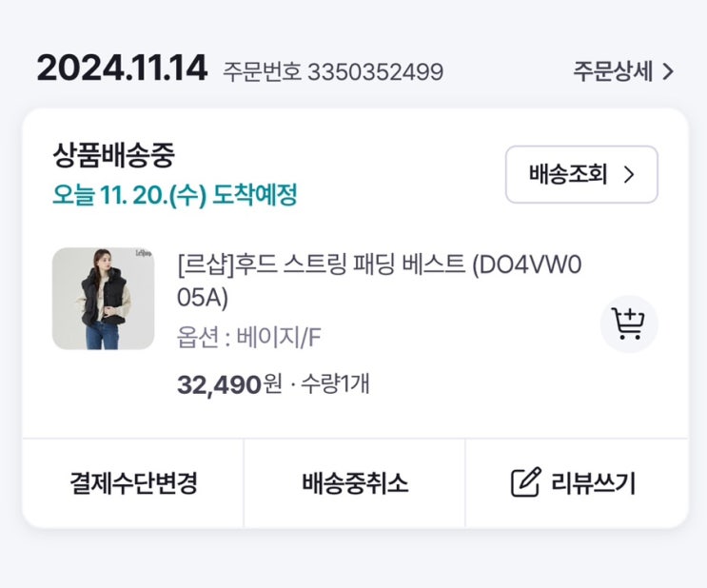Click the pencil icon for 리뷰쓰기
The image size is (707, 588).
(525, 482)
